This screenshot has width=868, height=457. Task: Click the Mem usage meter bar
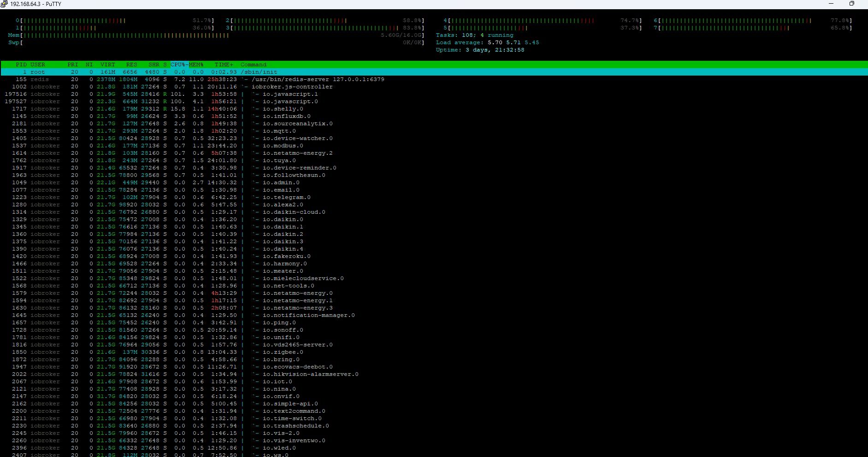click(216, 35)
